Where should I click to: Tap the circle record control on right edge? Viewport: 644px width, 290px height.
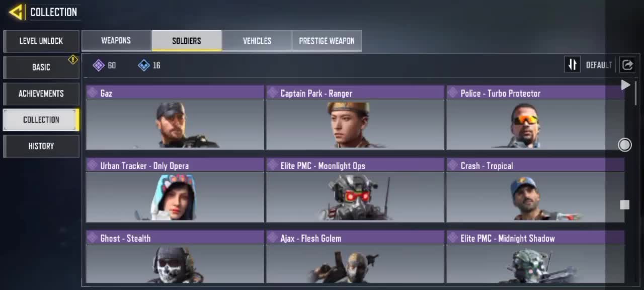point(624,145)
